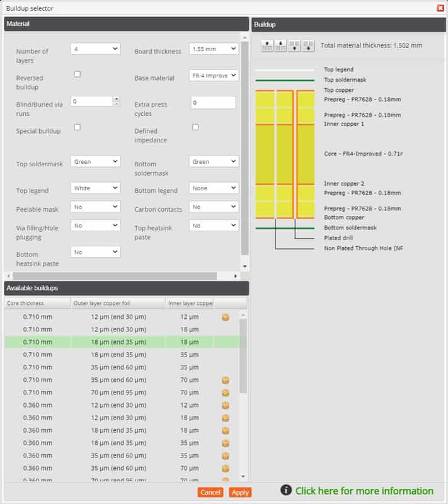This screenshot has width=448, height=504.
Task: Open the Number of layers dropdown
Action: tap(96, 49)
